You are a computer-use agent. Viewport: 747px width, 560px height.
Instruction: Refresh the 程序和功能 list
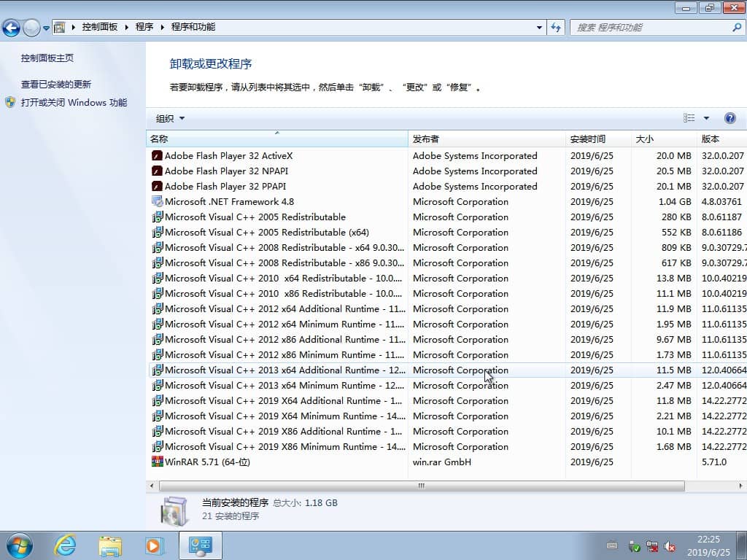point(555,27)
